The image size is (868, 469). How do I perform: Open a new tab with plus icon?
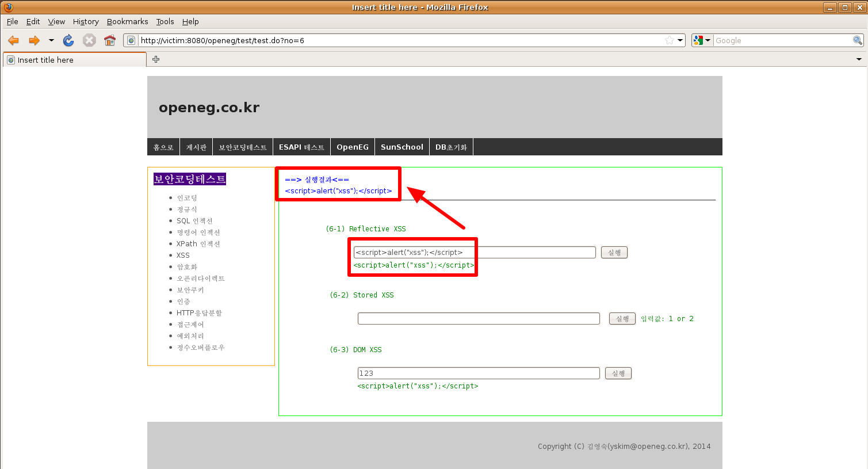[156, 59]
